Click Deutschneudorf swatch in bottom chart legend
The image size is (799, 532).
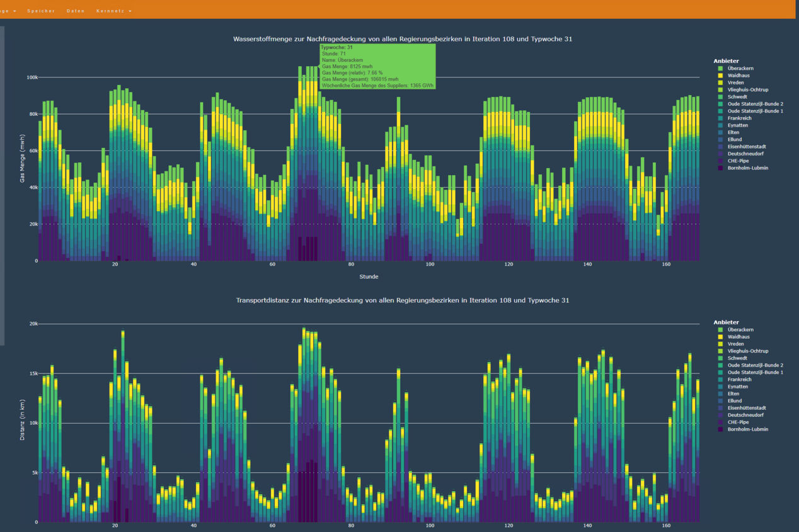coord(720,415)
